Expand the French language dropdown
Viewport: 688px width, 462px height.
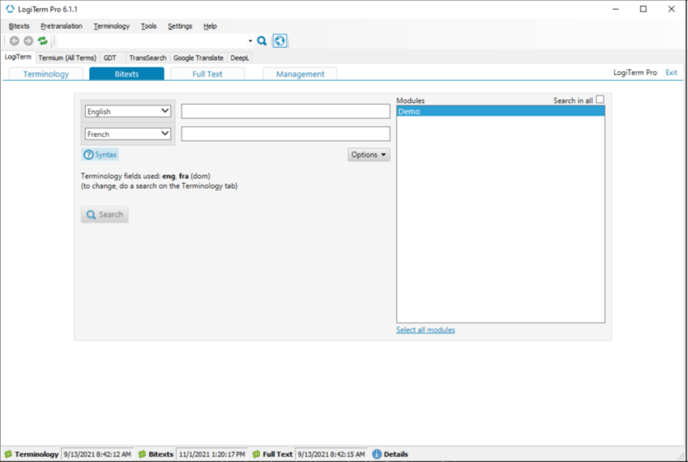click(x=128, y=134)
